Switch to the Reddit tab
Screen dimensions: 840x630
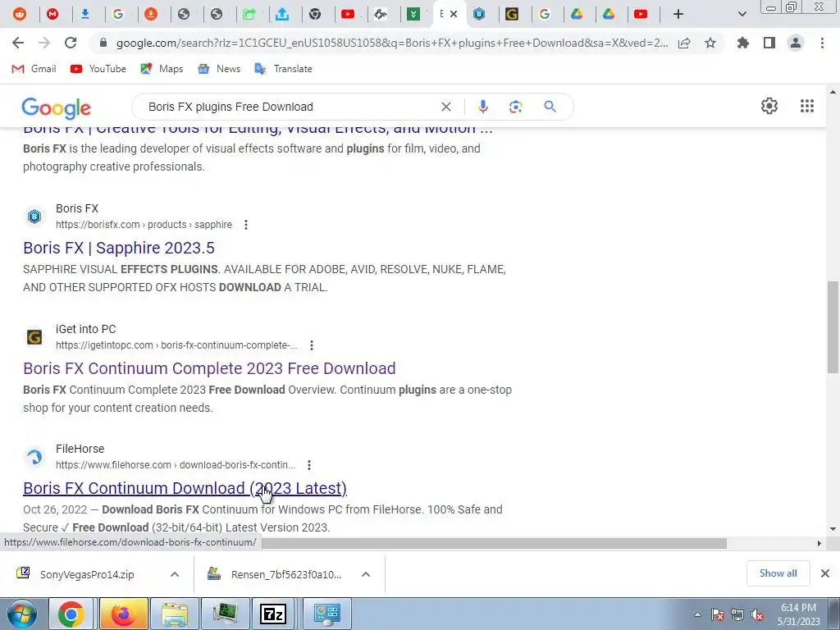tap(20, 14)
